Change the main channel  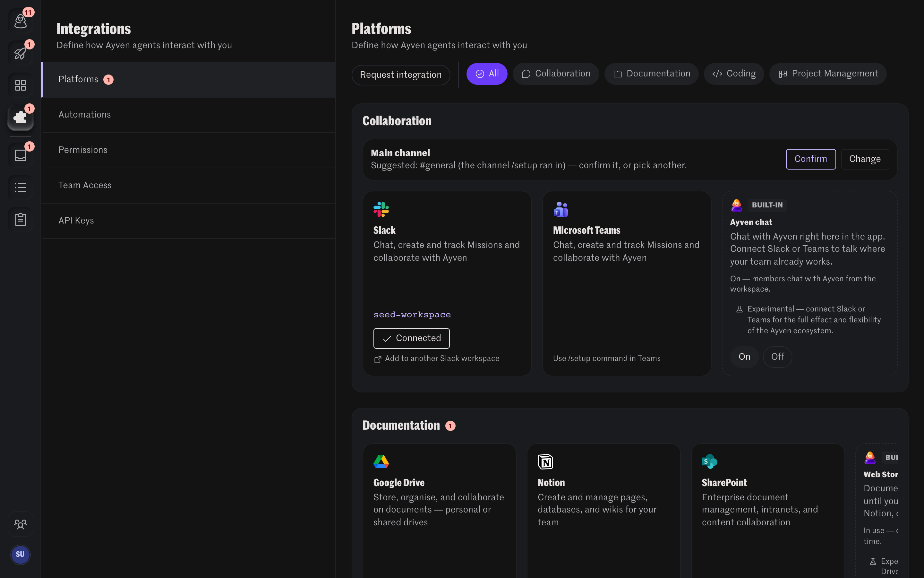coord(865,159)
